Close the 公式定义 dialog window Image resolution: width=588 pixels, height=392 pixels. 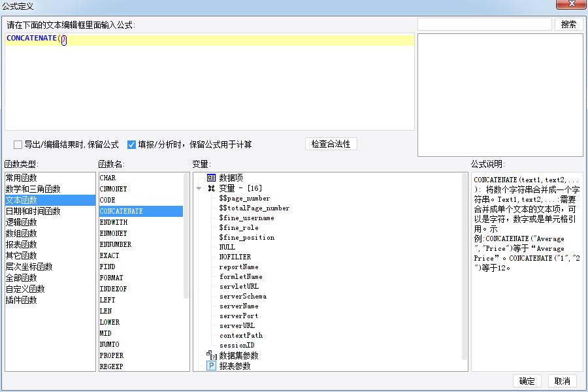(x=572, y=5)
